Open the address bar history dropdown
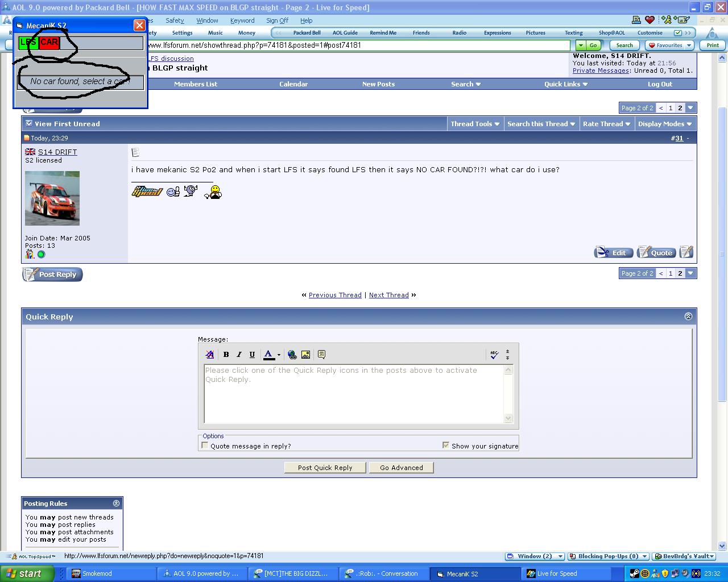The image size is (728, 582). coord(581,45)
